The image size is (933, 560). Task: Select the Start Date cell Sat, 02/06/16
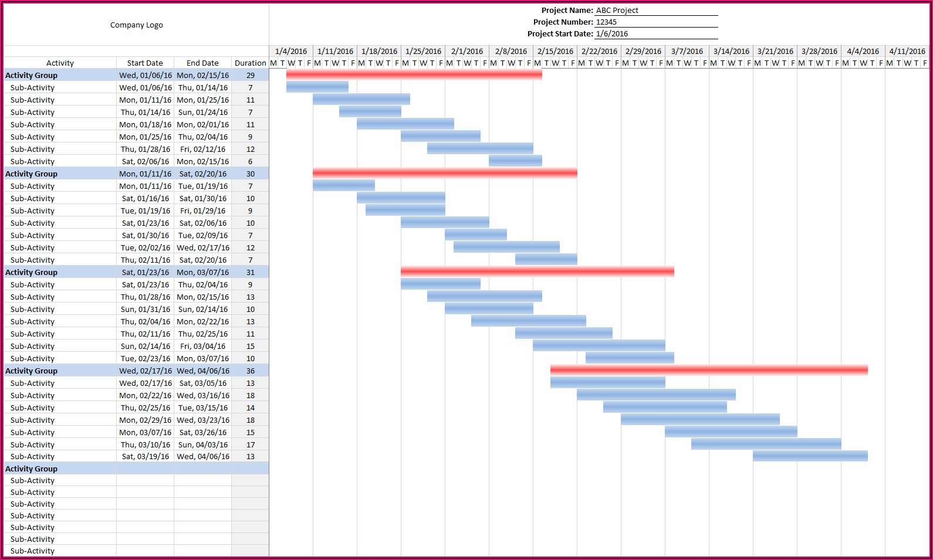pos(145,162)
